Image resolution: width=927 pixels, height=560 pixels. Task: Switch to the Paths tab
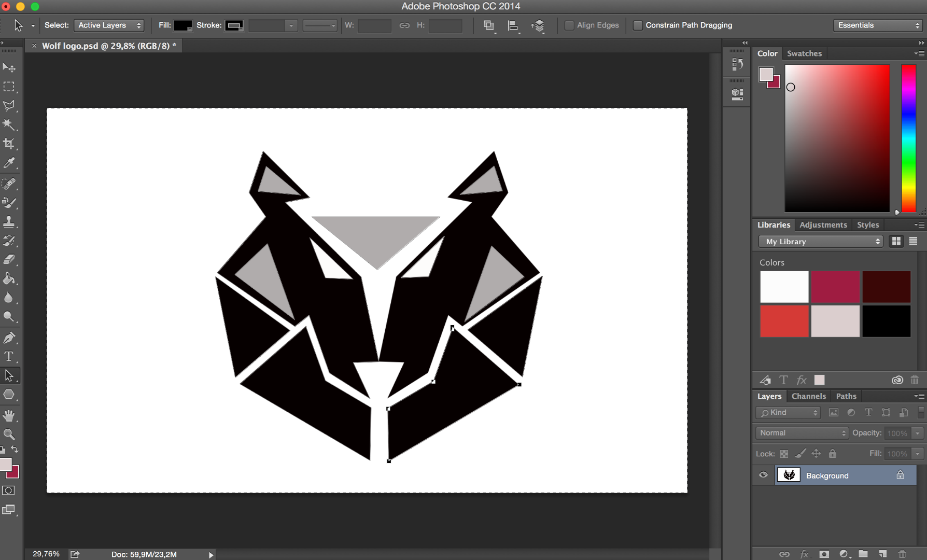846,396
